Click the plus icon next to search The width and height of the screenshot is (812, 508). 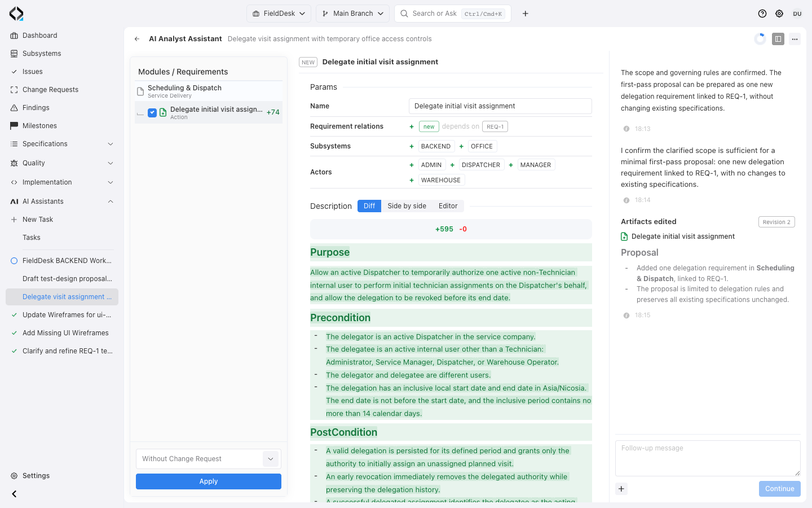pos(525,14)
